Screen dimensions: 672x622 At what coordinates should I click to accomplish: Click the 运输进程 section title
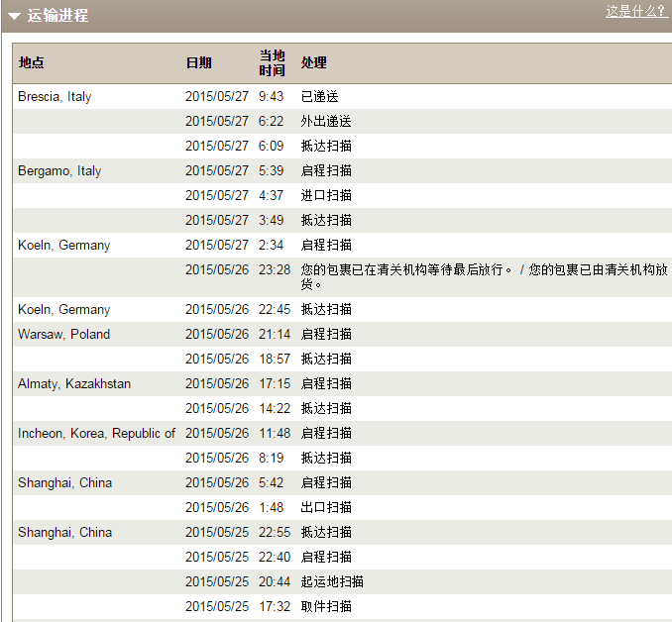[57, 16]
